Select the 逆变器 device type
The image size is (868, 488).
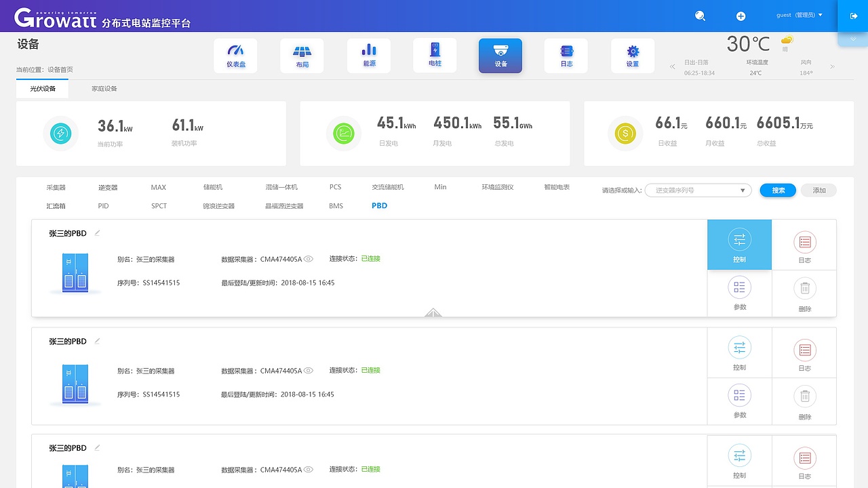[x=108, y=187]
